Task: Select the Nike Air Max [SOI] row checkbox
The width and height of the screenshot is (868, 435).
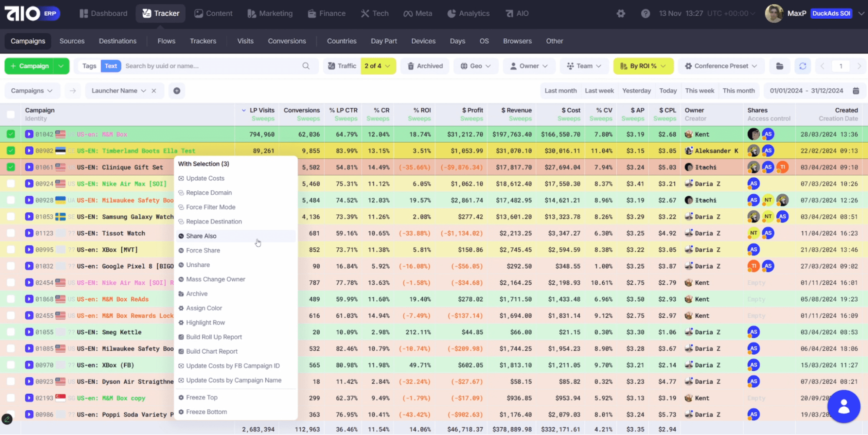Action: point(11,184)
